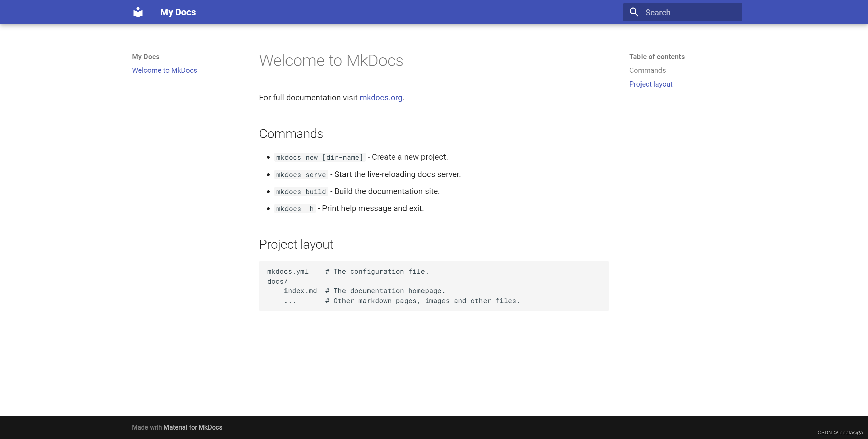Image resolution: width=868 pixels, height=439 pixels.
Task: Select the mkdocs new [dir-name] code snippet
Action: tap(319, 157)
